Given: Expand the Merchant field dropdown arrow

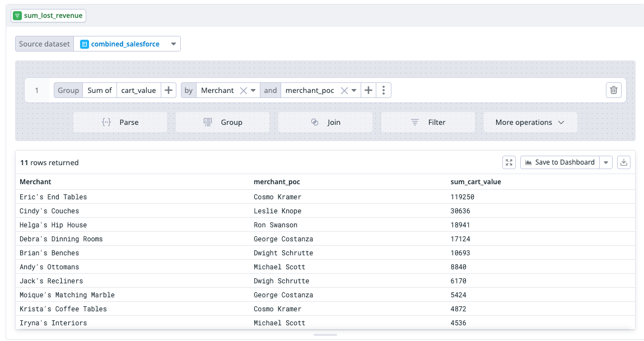Looking at the screenshot, I should (x=253, y=90).
